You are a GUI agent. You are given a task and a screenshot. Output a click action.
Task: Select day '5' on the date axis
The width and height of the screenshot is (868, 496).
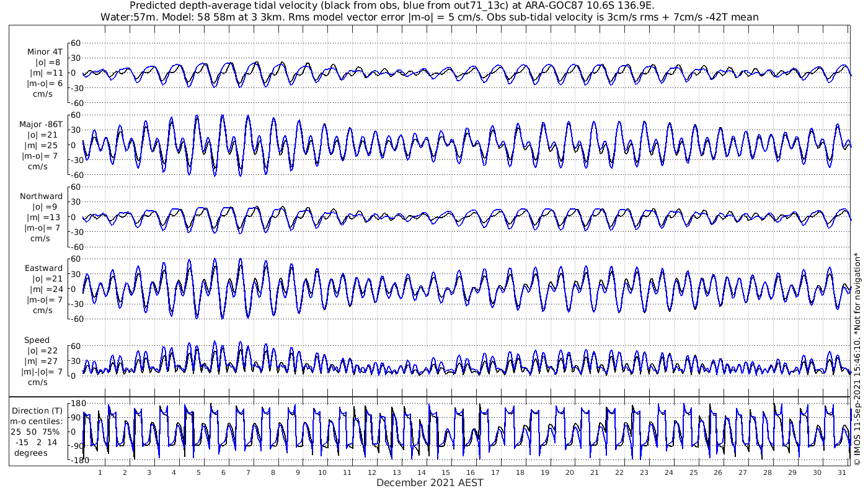point(199,472)
